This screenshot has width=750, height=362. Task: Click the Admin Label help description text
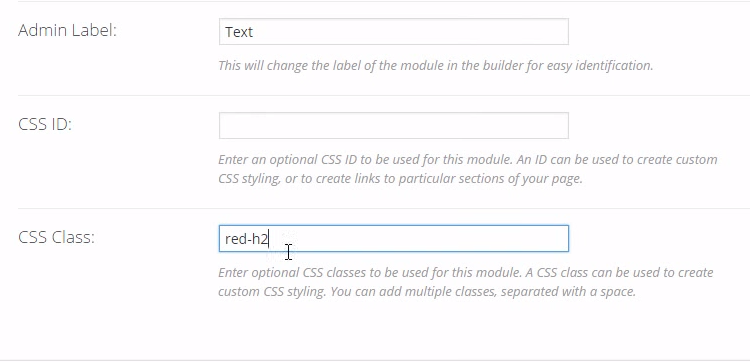point(436,66)
